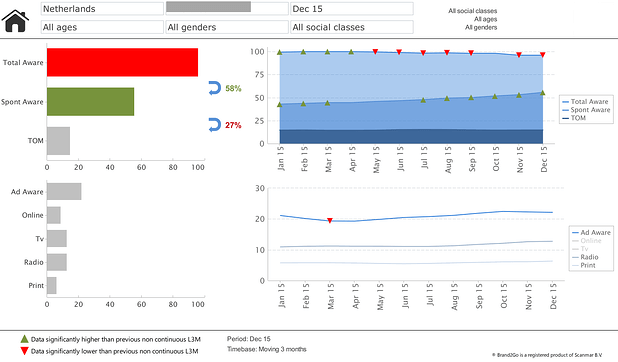Open the All social classes dropdown
The height and width of the screenshot is (362, 618).
352,27
